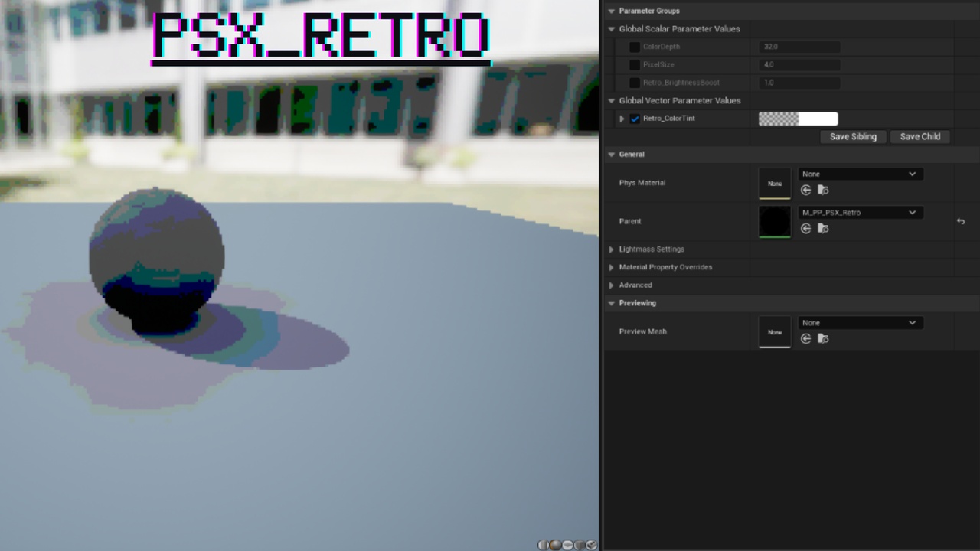
Task: Click the Phys Material thumbnail
Action: click(775, 183)
